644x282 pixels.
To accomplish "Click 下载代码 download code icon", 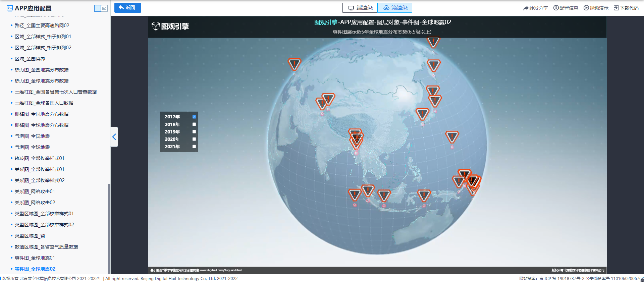I will pyautogui.click(x=616, y=8).
